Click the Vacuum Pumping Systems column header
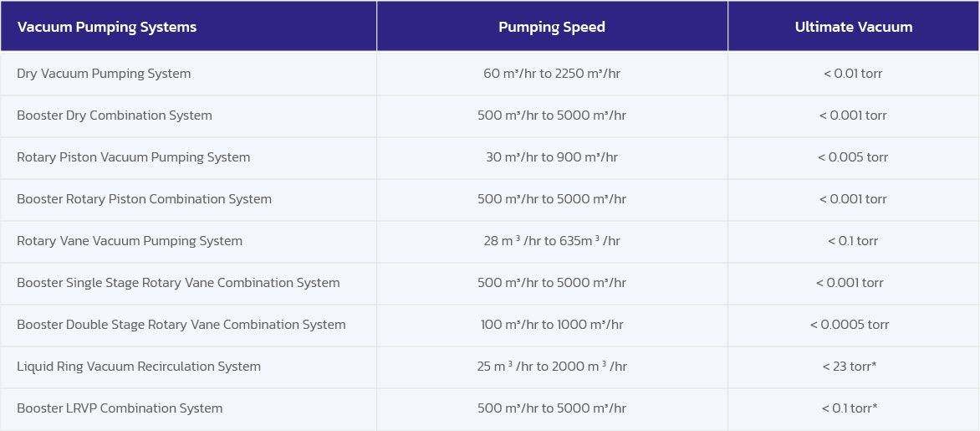This screenshot has width=980, height=431. coord(107,27)
